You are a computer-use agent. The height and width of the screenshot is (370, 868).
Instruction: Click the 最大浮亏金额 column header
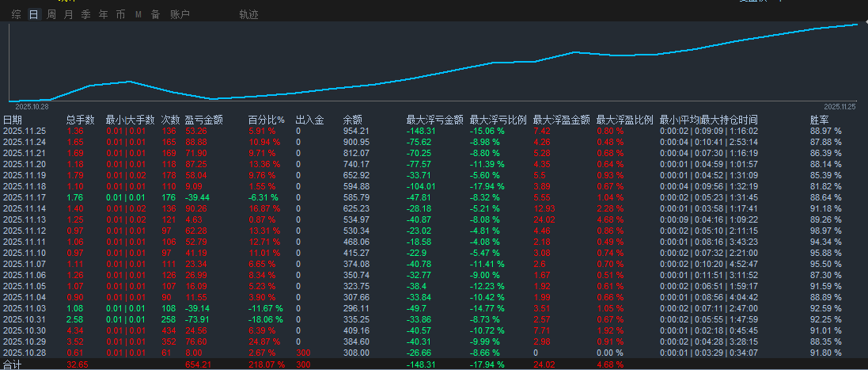point(434,120)
